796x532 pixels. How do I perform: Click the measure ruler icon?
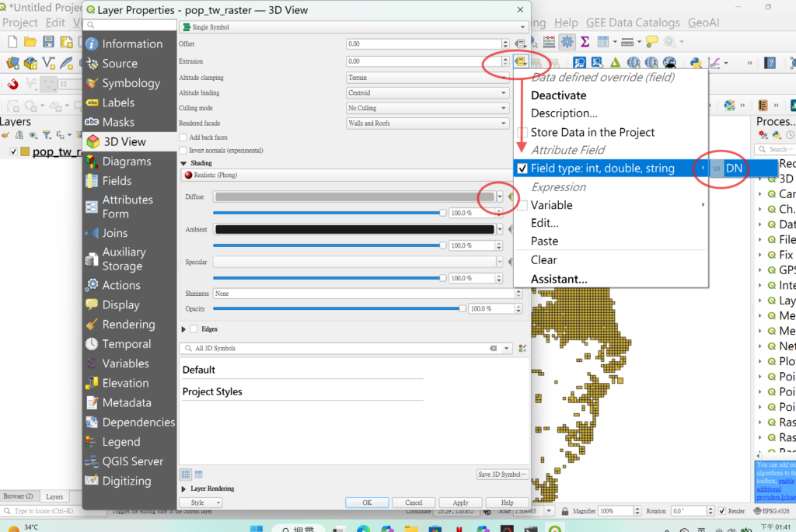point(627,42)
